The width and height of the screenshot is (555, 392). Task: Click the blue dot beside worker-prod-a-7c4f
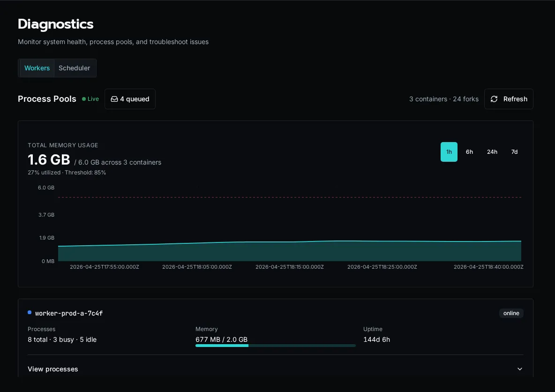click(30, 312)
